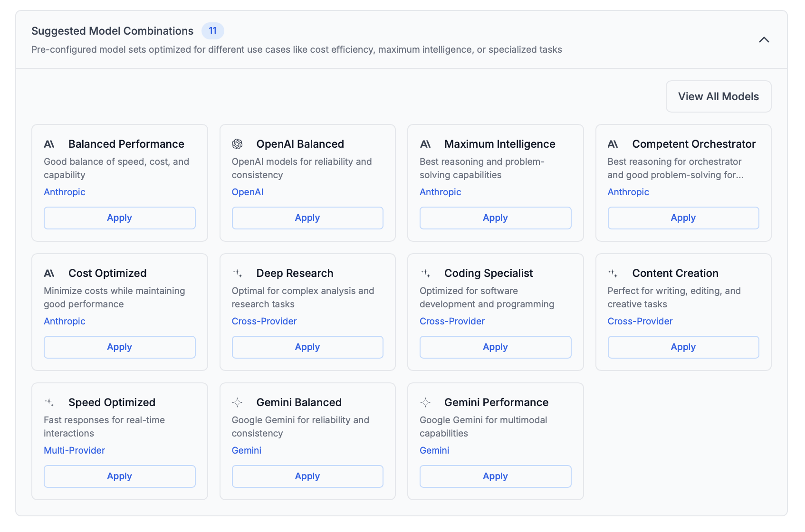Open View All Models
This screenshot has height=532, width=805.
[718, 96]
